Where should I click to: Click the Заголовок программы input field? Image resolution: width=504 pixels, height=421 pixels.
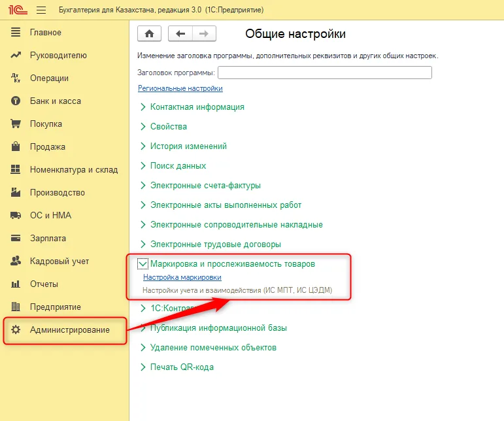(325, 73)
